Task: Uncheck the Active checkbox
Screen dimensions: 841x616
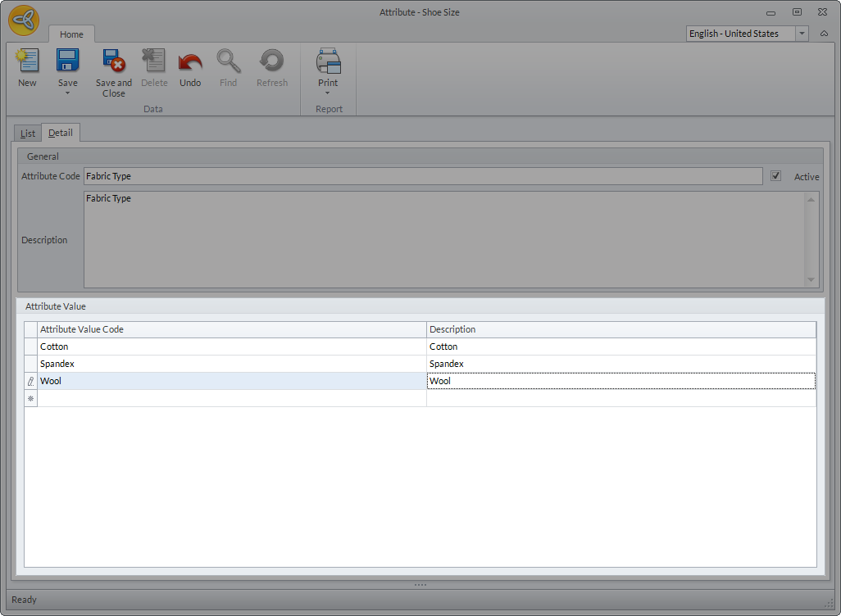Action: [x=775, y=176]
